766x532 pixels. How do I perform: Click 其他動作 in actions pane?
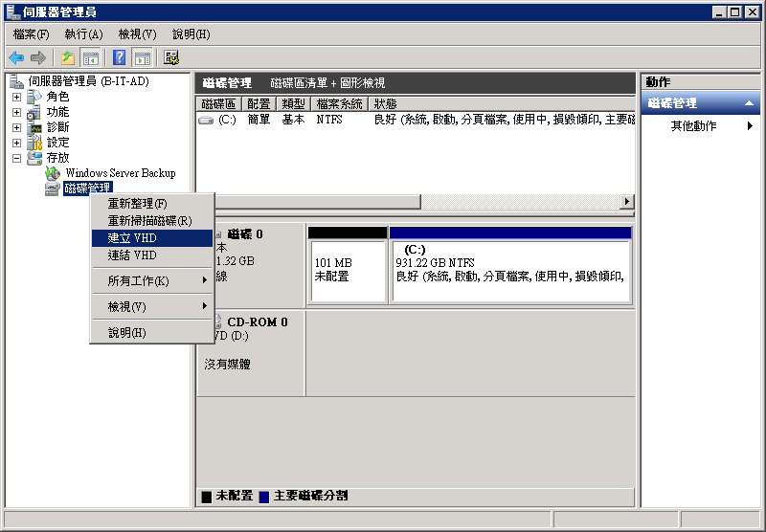click(x=693, y=126)
